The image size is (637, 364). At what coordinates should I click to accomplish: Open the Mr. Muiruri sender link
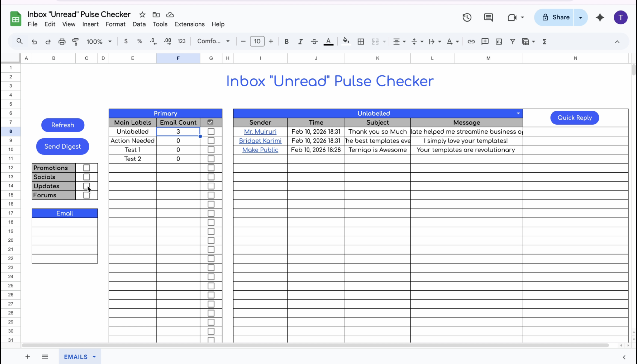(260, 132)
